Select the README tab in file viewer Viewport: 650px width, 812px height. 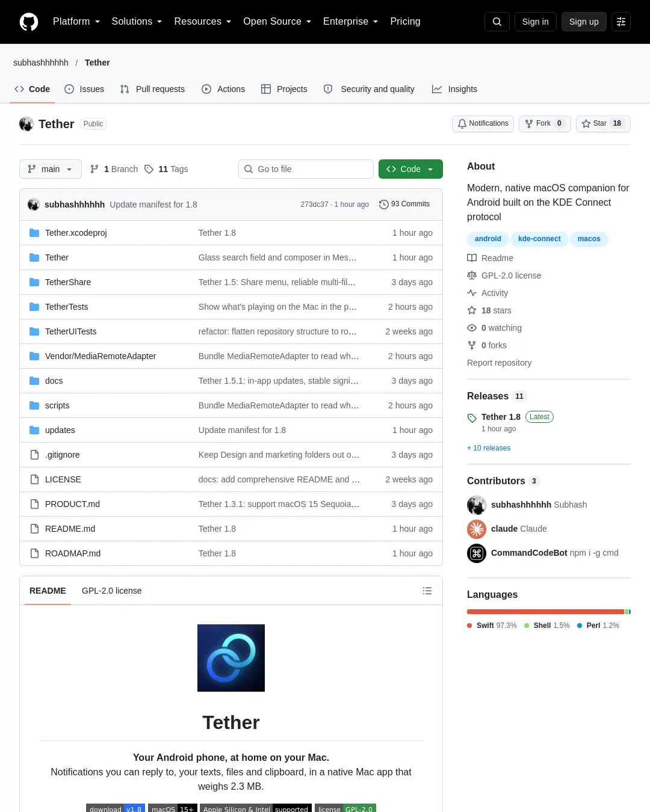point(48,591)
